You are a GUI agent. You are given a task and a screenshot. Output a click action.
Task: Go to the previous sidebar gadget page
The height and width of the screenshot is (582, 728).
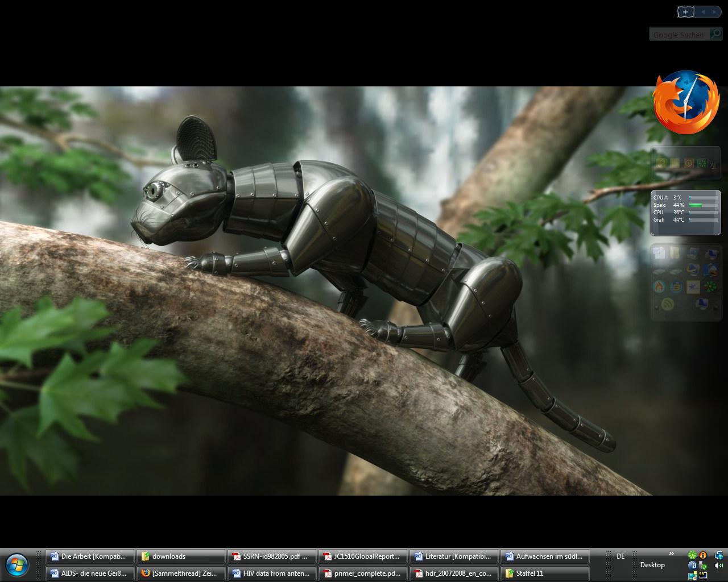pos(703,11)
